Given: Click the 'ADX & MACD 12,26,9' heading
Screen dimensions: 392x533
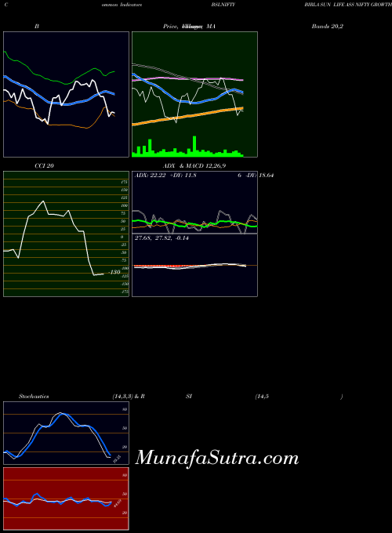Looking at the screenshot, I should (x=194, y=166).
